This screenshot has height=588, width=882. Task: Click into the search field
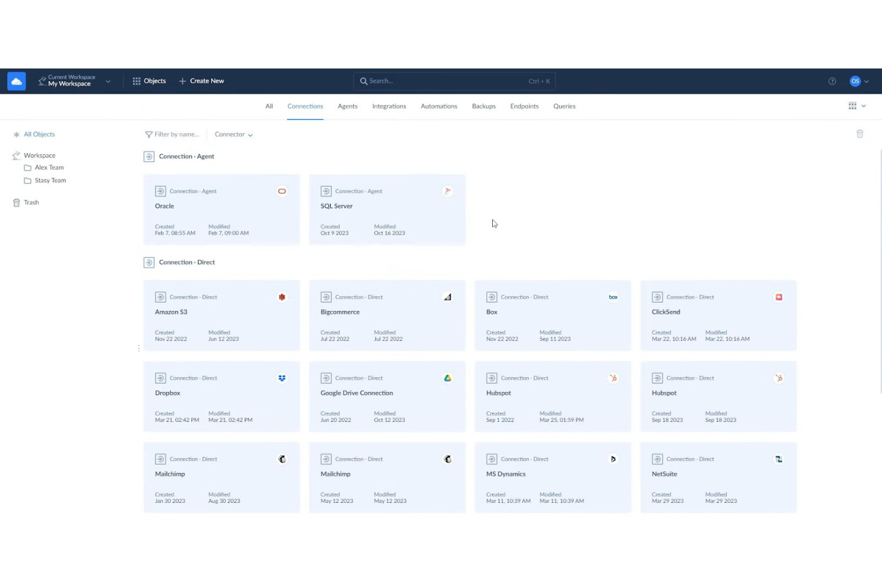coord(454,81)
